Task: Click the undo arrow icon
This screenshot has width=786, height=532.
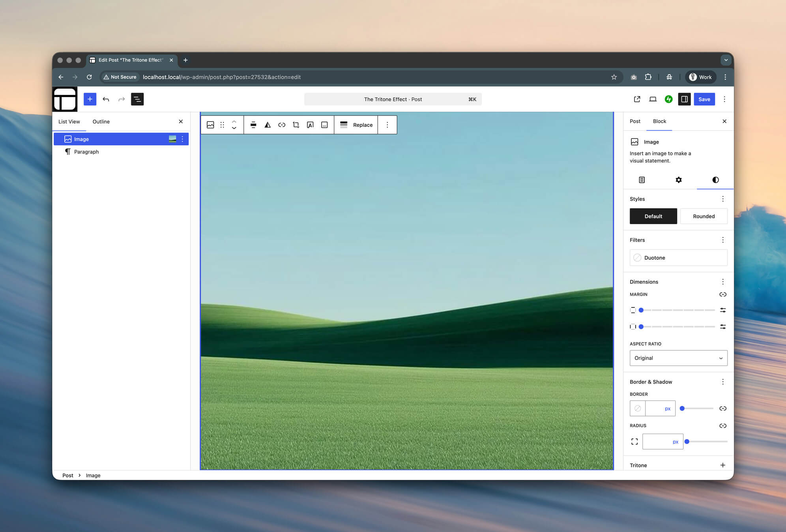Action: [x=106, y=99]
